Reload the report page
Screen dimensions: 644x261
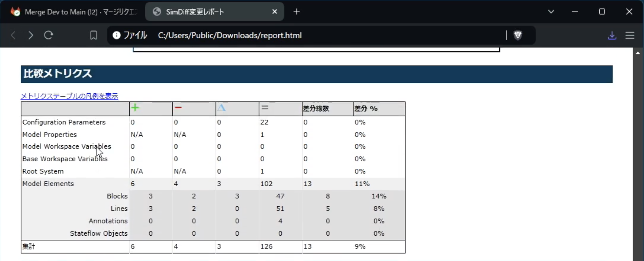click(x=49, y=35)
